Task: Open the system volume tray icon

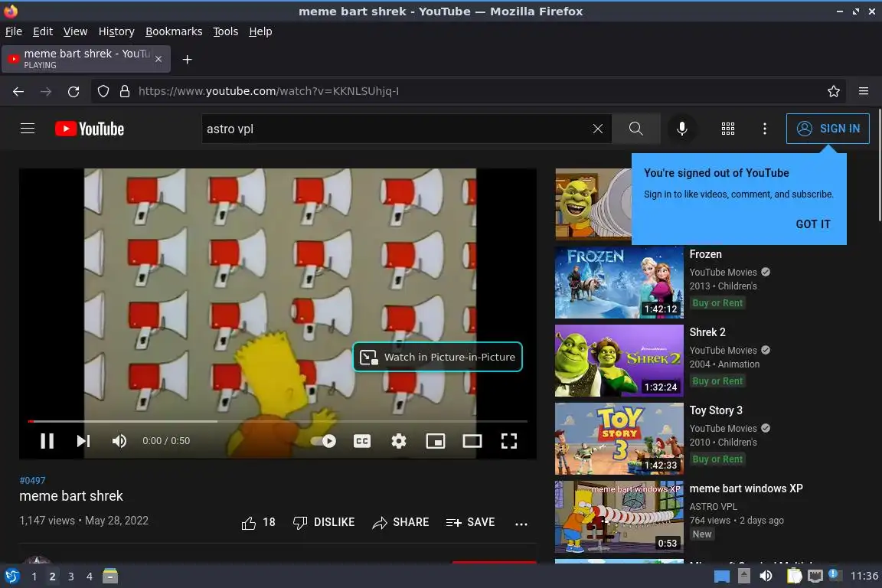Action: [766, 577]
